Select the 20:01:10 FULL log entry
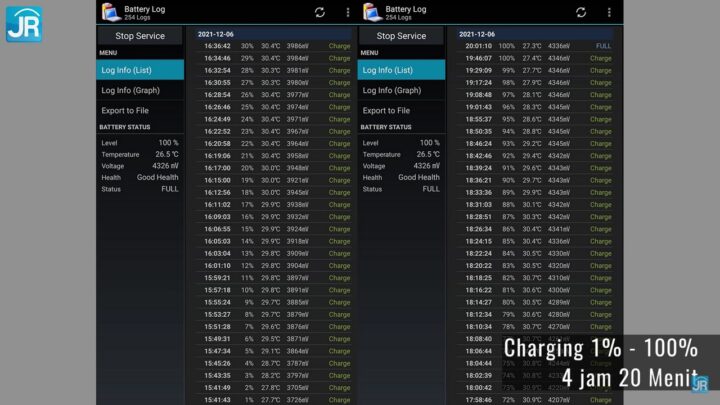The height and width of the screenshot is (405, 720). [535, 46]
